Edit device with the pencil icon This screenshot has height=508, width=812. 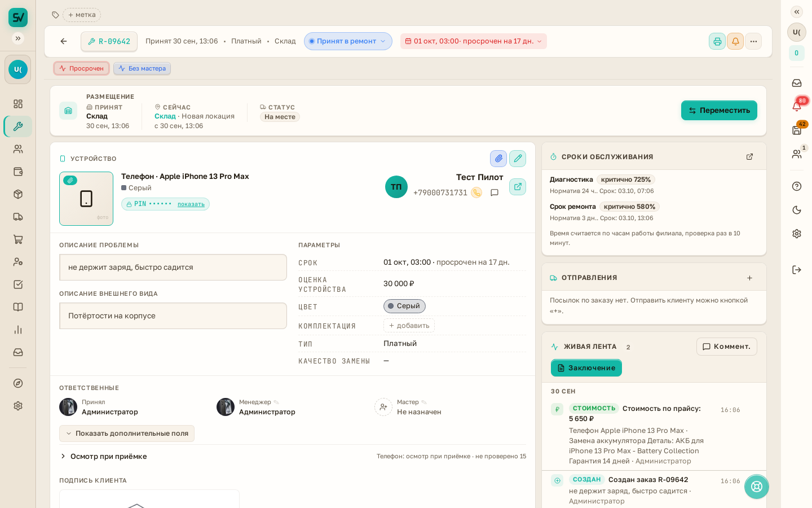(x=518, y=159)
